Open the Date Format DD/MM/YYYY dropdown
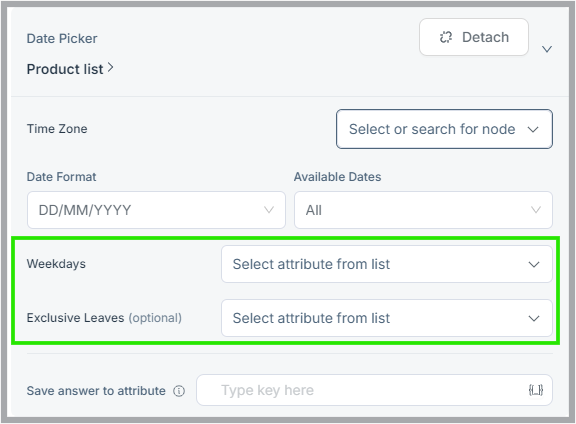 pos(156,210)
